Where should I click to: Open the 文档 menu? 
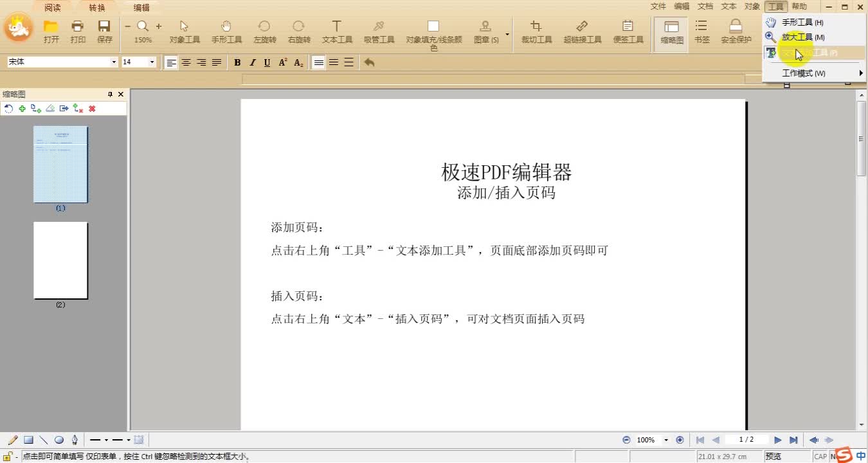705,6
